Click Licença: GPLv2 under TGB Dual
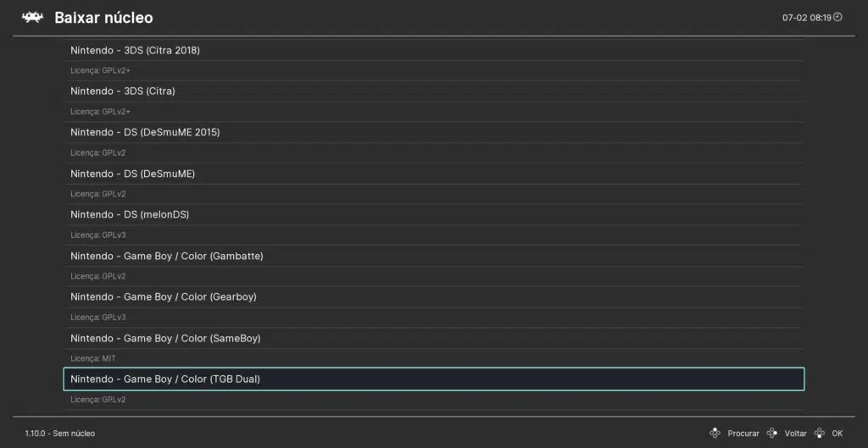 pos(98,400)
